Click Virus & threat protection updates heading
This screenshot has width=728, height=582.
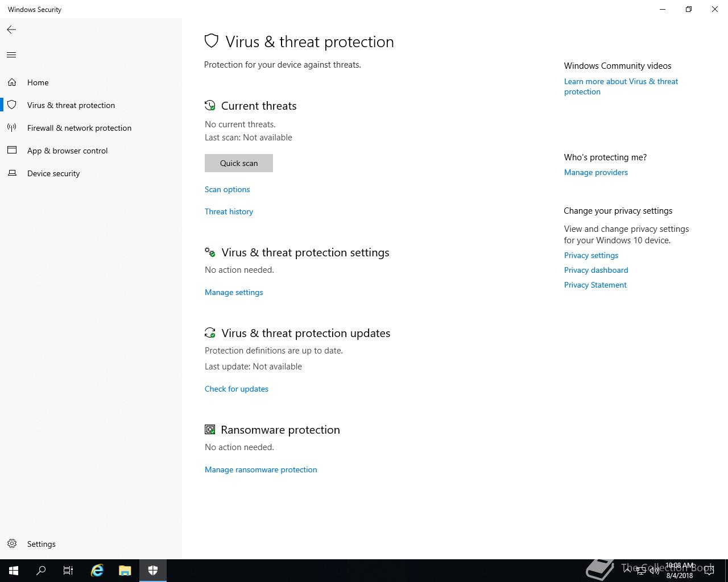click(x=306, y=333)
